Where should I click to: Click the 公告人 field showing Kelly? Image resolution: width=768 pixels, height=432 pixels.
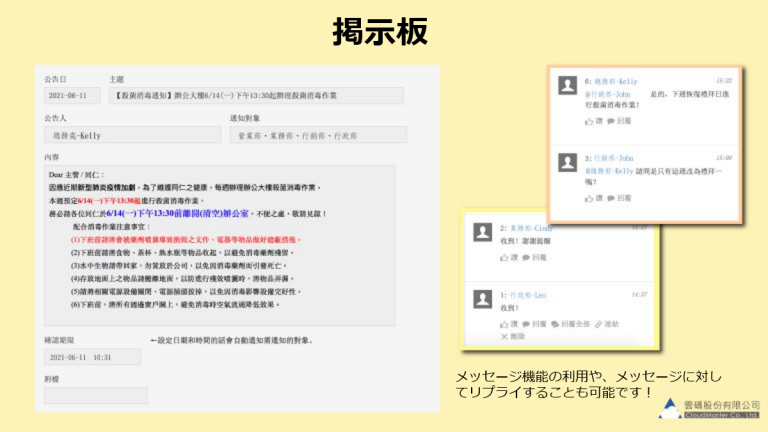click(131, 135)
